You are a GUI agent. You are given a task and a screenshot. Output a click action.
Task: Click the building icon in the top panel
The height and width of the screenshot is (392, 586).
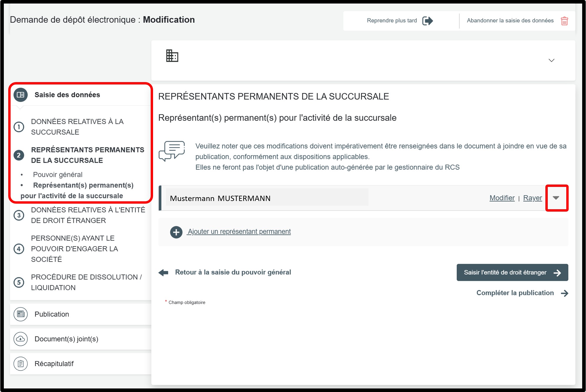tap(172, 56)
